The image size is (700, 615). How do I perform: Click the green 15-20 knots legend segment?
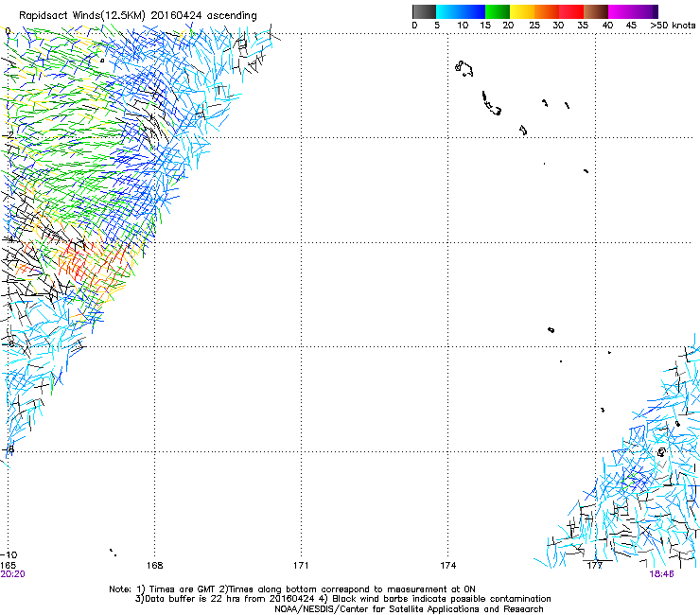[x=498, y=11]
